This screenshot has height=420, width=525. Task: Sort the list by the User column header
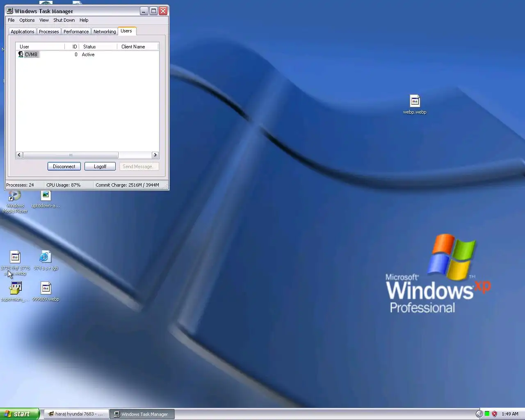(40, 47)
